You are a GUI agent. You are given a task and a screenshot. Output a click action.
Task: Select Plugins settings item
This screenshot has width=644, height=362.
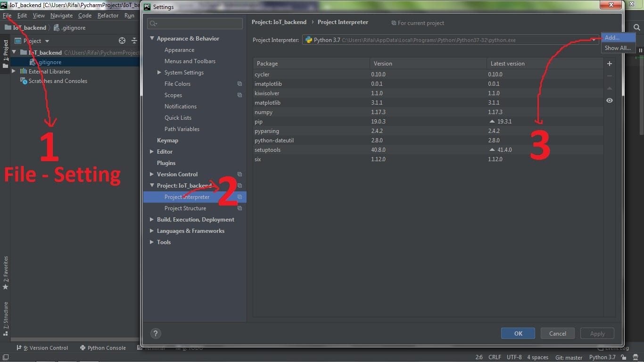(166, 163)
